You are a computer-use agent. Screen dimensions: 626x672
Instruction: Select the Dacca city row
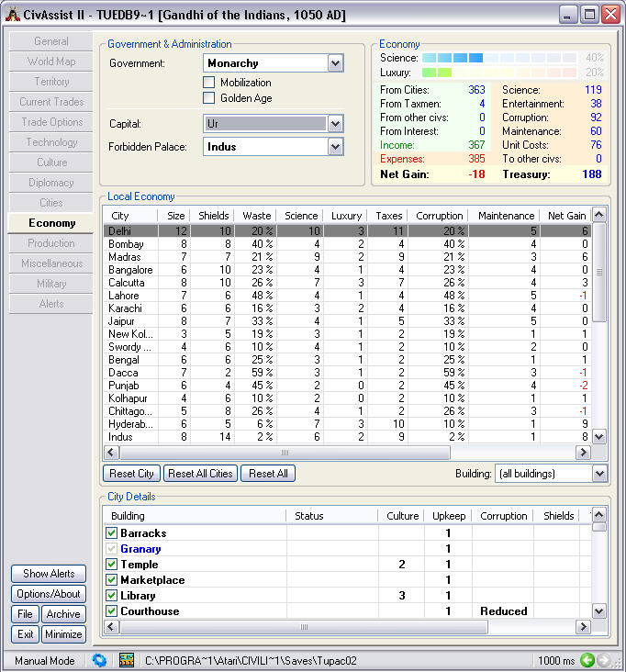click(x=347, y=373)
